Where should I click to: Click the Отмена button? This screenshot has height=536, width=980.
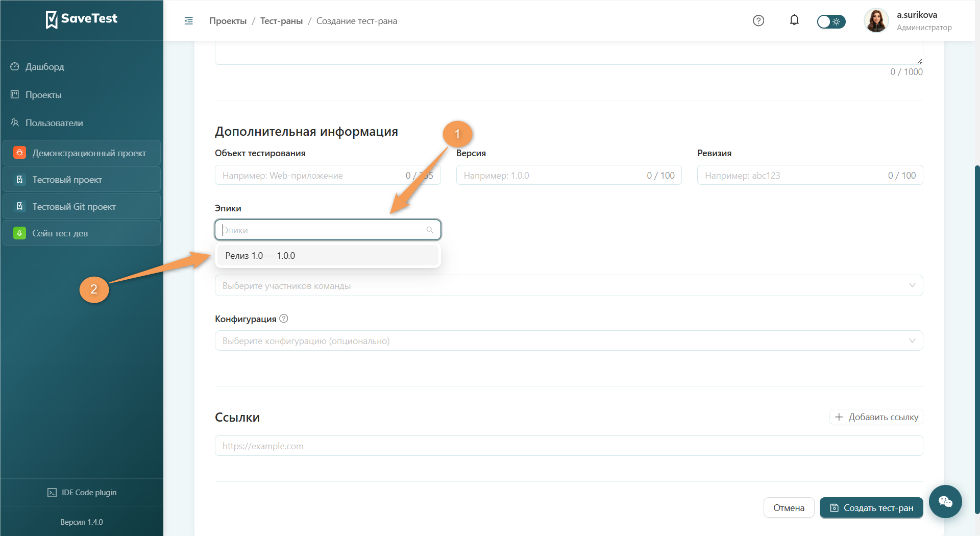pyautogui.click(x=789, y=508)
